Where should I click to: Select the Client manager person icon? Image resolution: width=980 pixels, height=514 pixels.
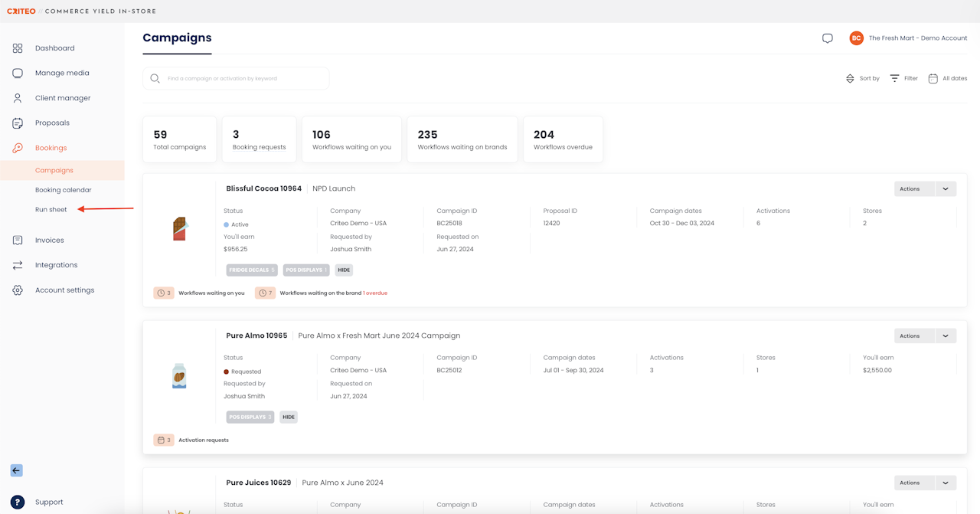coord(18,98)
